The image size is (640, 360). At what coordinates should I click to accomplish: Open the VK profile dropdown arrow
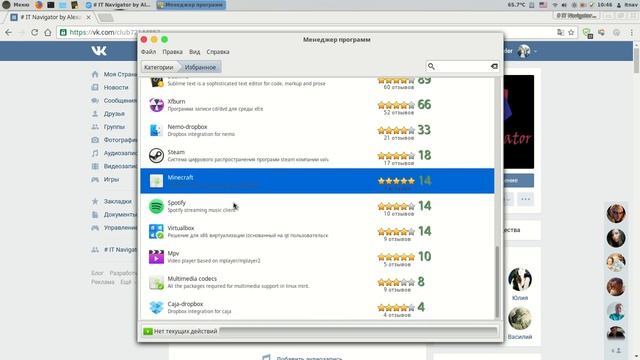[535, 51]
